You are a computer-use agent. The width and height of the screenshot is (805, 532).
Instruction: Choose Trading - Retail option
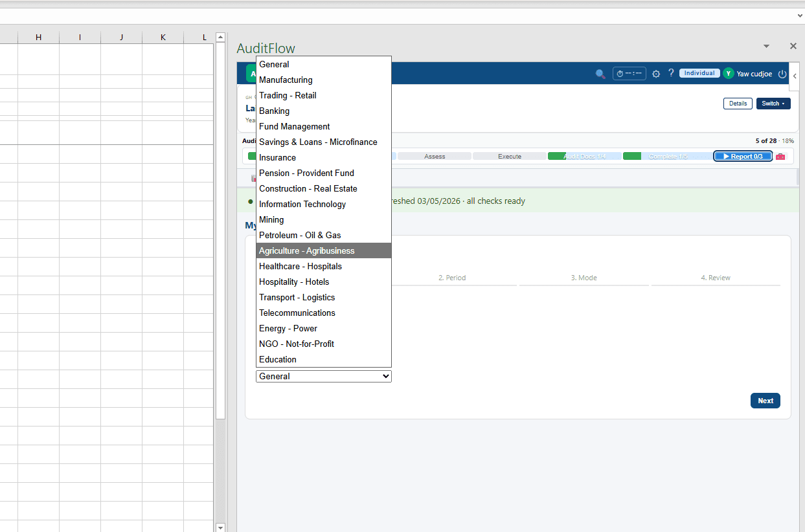click(x=324, y=95)
